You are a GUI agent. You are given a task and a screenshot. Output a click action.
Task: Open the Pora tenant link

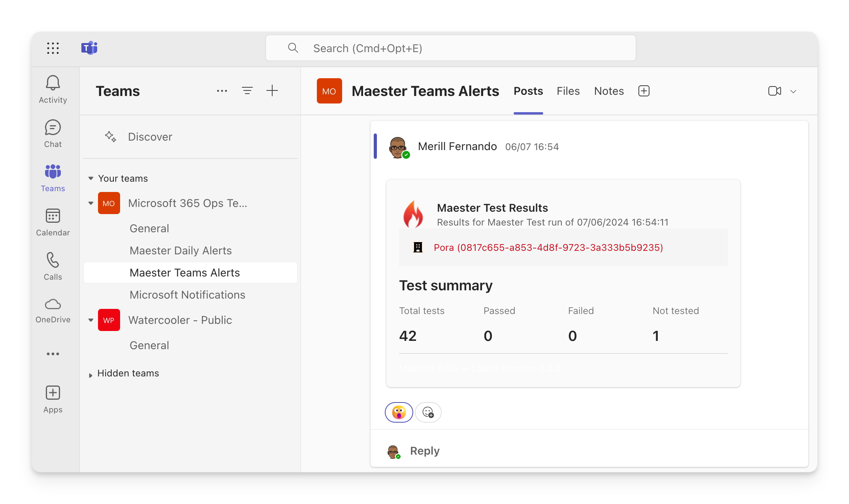[x=548, y=248]
